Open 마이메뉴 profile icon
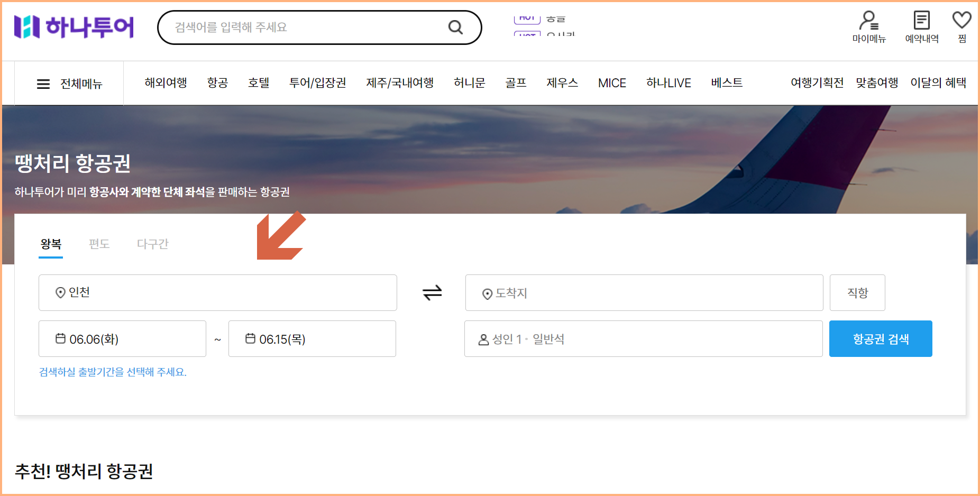 pyautogui.click(x=868, y=21)
